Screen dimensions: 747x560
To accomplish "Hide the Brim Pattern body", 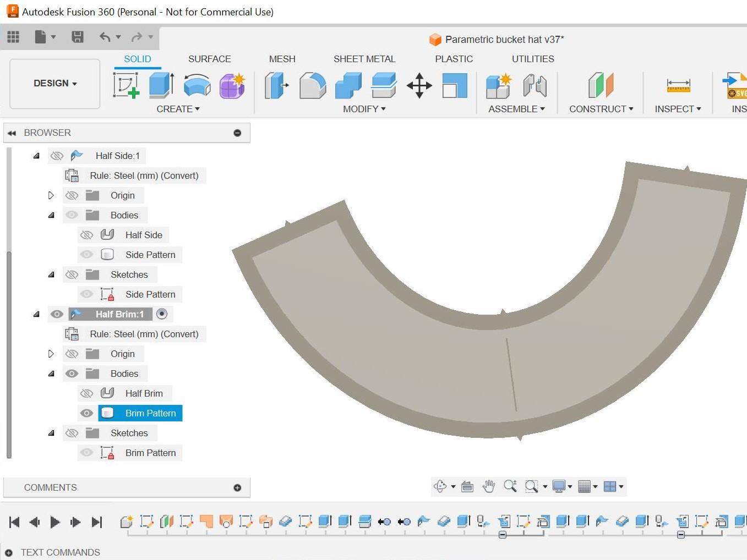I will click(x=86, y=413).
